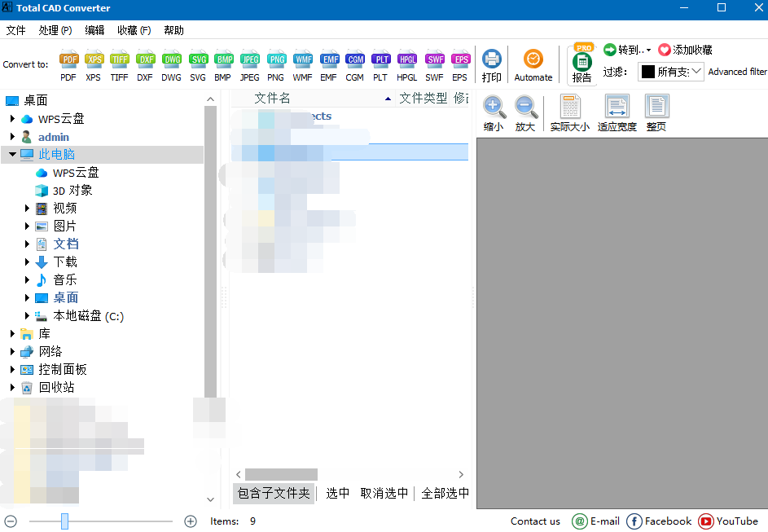Pick DXF conversion icon
This screenshot has height=532, width=768.
(145, 65)
